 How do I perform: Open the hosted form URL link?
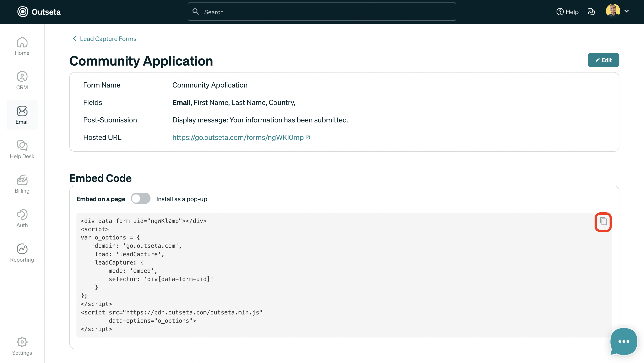click(238, 137)
